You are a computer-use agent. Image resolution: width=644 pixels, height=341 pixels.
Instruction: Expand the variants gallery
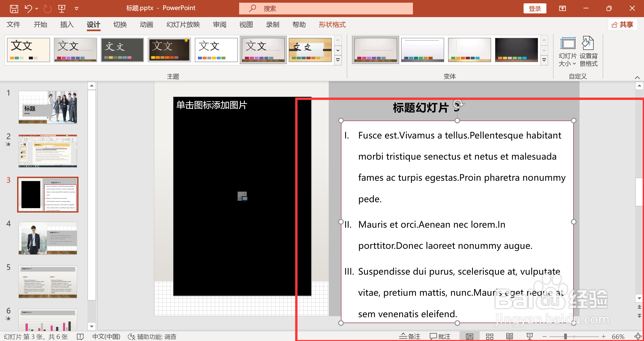coord(544,60)
